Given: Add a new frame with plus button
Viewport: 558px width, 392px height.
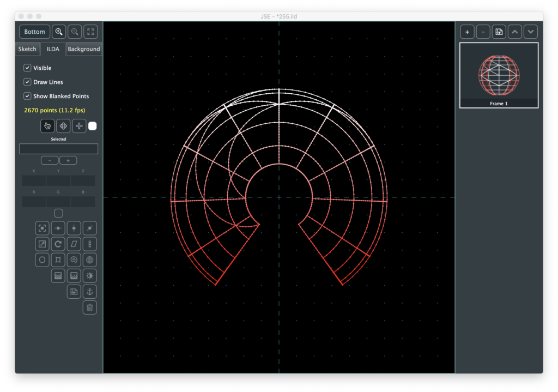Looking at the screenshot, I should (467, 32).
